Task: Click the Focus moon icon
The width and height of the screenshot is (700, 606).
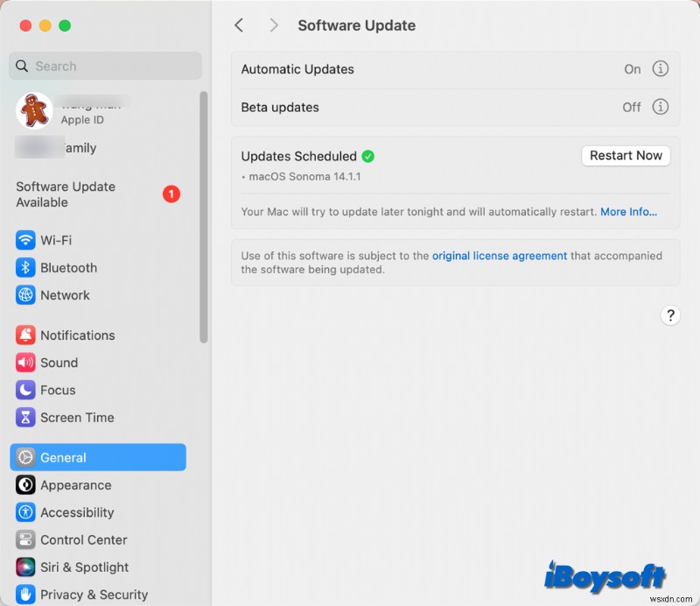Action: pyautogui.click(x=25, y=391)
